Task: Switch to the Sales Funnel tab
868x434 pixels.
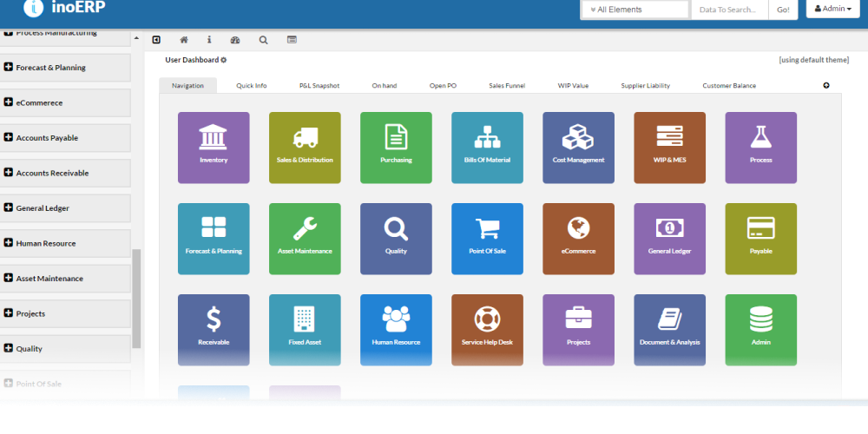Action: point(507,85)
